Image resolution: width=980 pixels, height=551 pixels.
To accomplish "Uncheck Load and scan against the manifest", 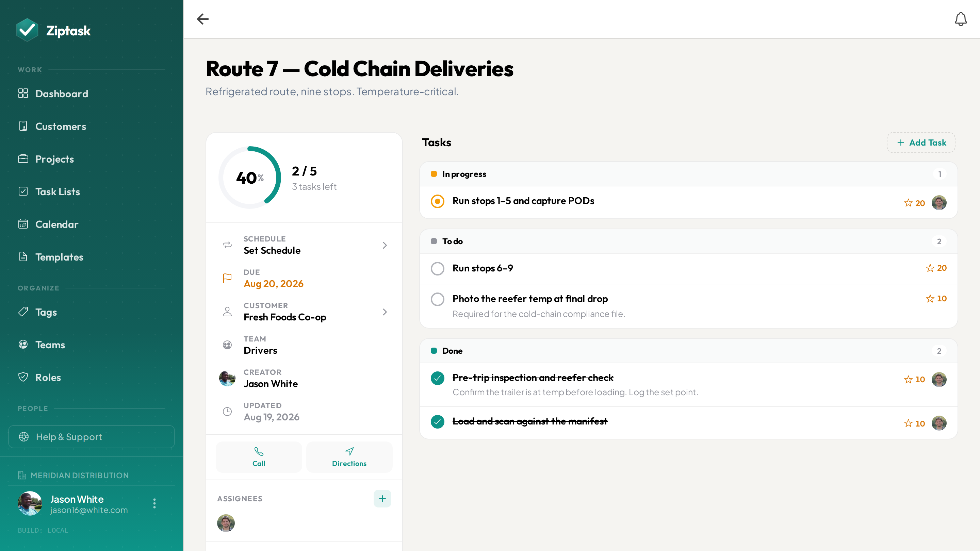I will (438, 422).
